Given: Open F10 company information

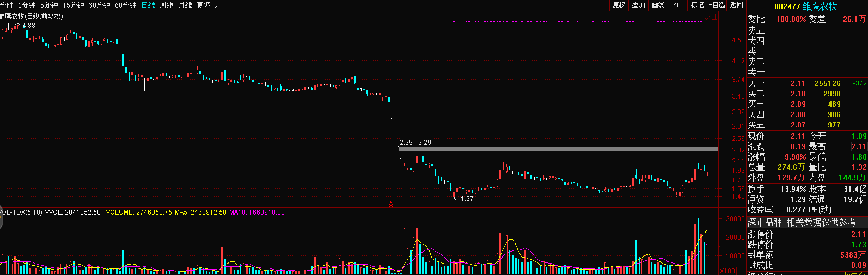Looking at the screenshot, I should 677,5.
